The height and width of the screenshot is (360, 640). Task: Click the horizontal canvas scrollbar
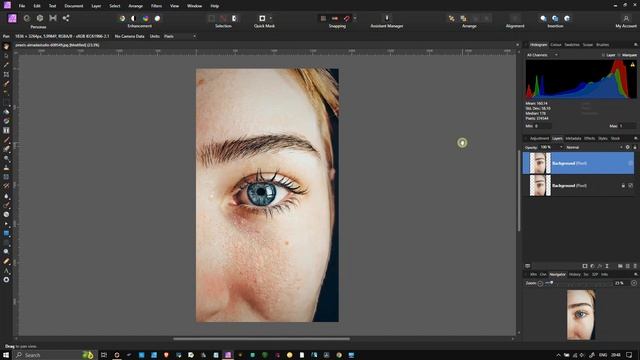(261, 339)
